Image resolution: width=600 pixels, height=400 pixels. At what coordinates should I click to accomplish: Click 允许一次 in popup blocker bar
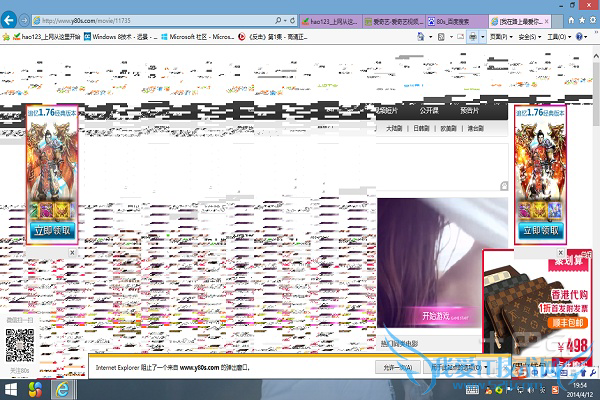(396, 367)
